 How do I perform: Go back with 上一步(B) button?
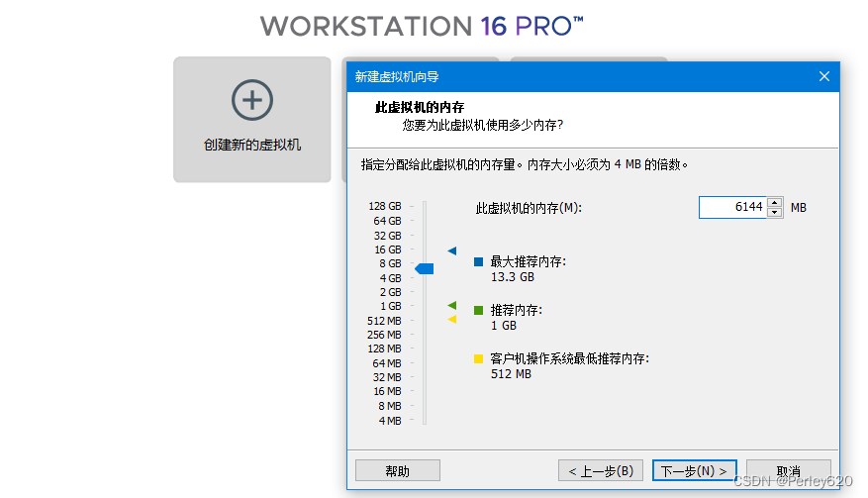[x=601, y=471]
